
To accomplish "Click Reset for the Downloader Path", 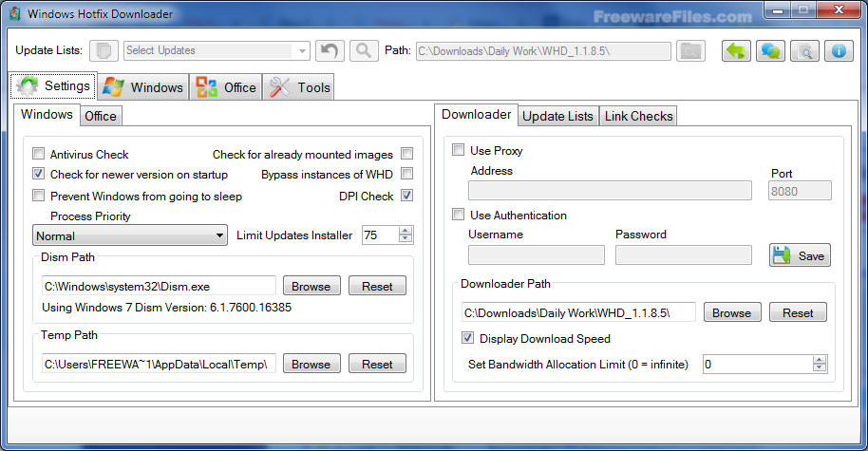I will pos(799,312).
